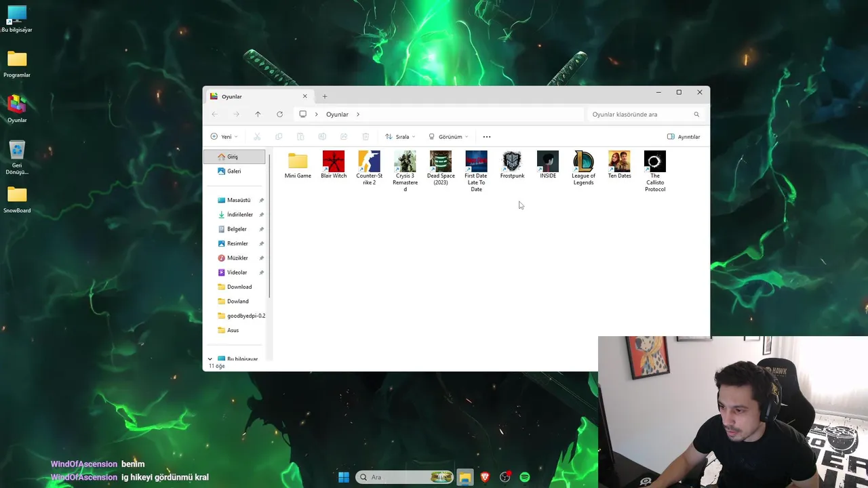Click the Programlar desktop folder
868x488 pixels.
[17, 64]
